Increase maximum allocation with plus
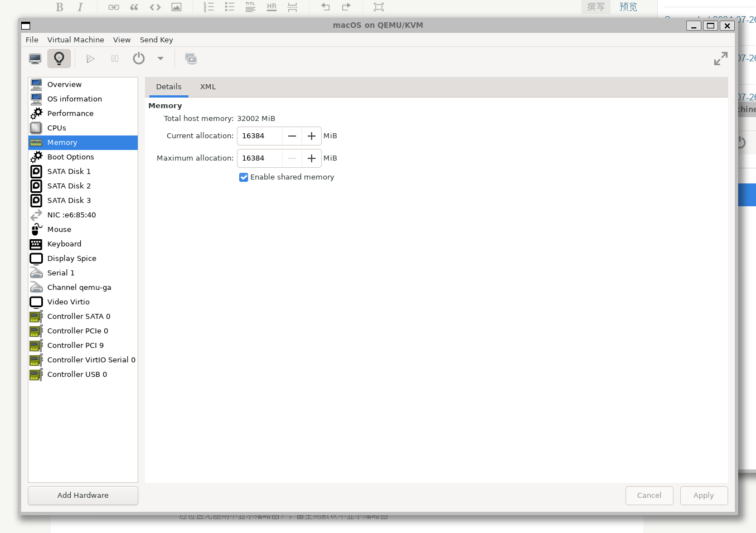 312,158
